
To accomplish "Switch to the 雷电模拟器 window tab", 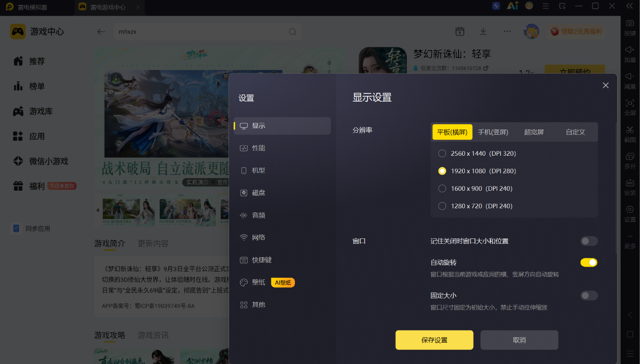I will [32, 7].
